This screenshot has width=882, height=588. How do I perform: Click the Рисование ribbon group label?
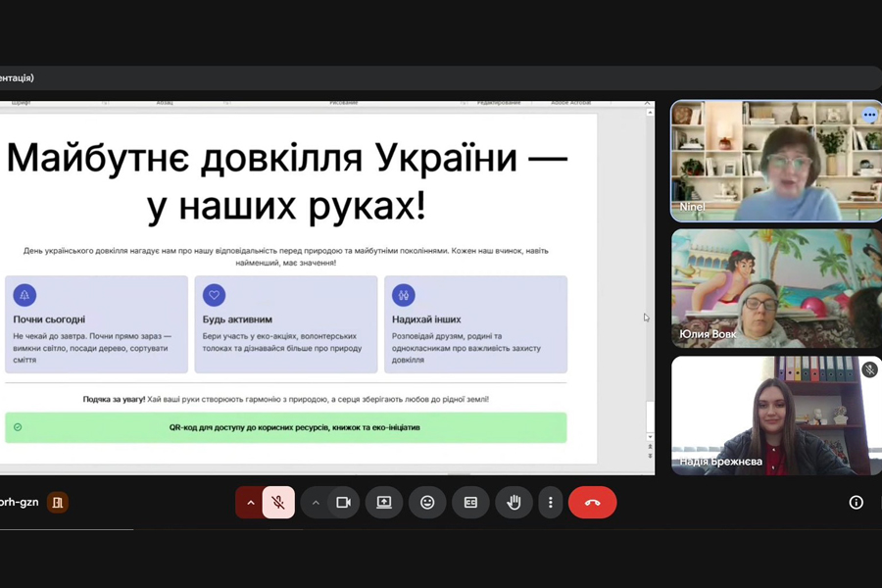tap(344, 103)
